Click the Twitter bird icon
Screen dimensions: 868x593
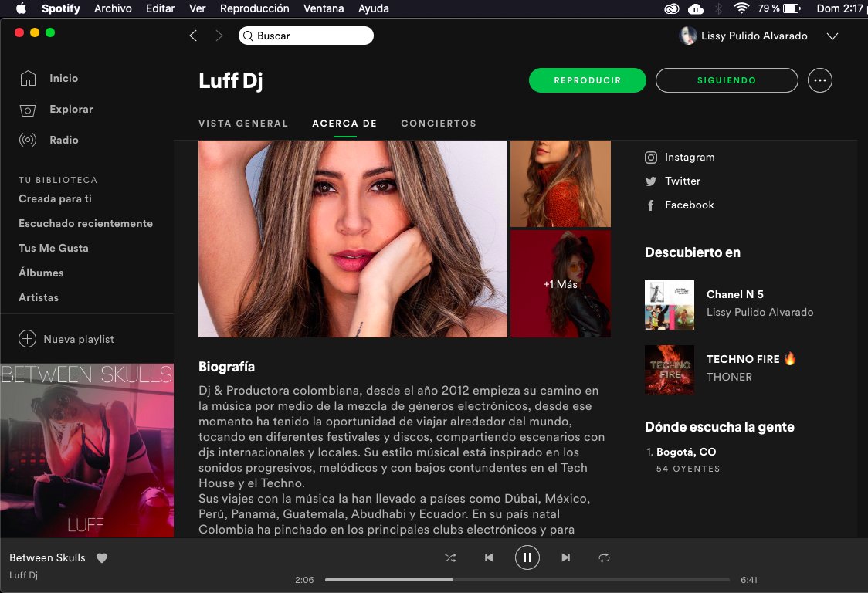(651, 181)
